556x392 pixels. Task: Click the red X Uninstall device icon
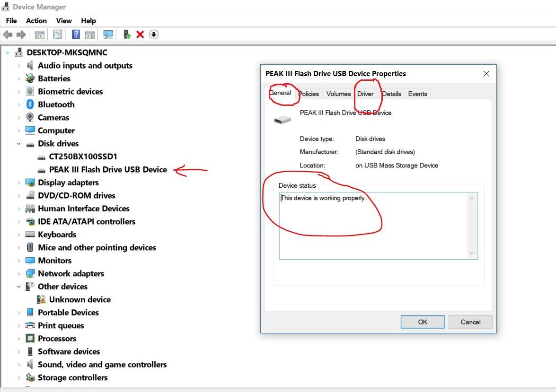point(140,35)
